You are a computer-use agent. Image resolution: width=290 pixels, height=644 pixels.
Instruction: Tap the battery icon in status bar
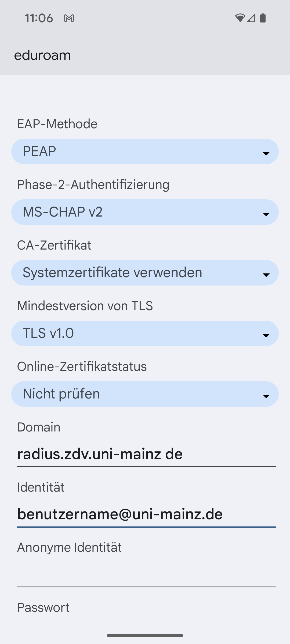(263, 18)
